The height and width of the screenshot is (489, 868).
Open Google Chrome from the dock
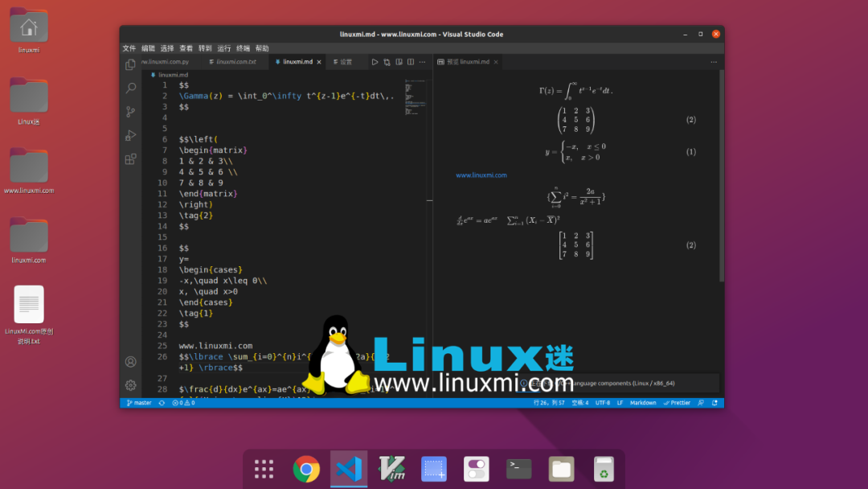[x=306, y=469]
